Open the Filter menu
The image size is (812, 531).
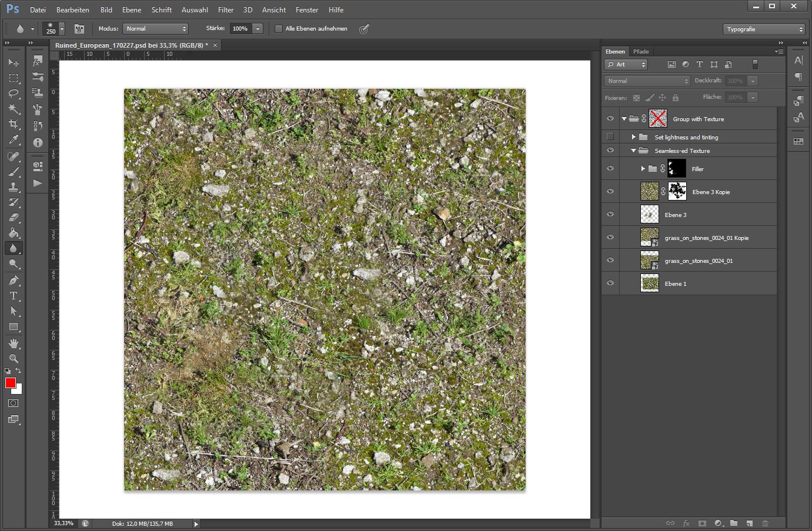point(225,10)
